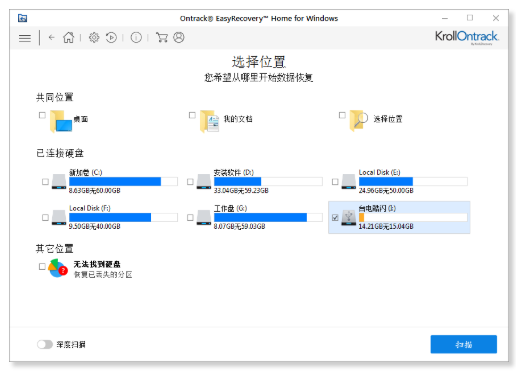The height and width of the screenshot is (374, 516).
Task: Click the C: drive usage bar
Action: click(123, 181)
